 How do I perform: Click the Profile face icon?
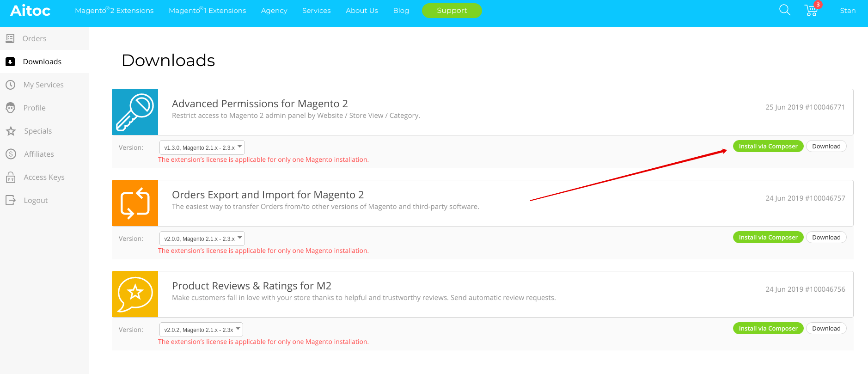point(11,108)
